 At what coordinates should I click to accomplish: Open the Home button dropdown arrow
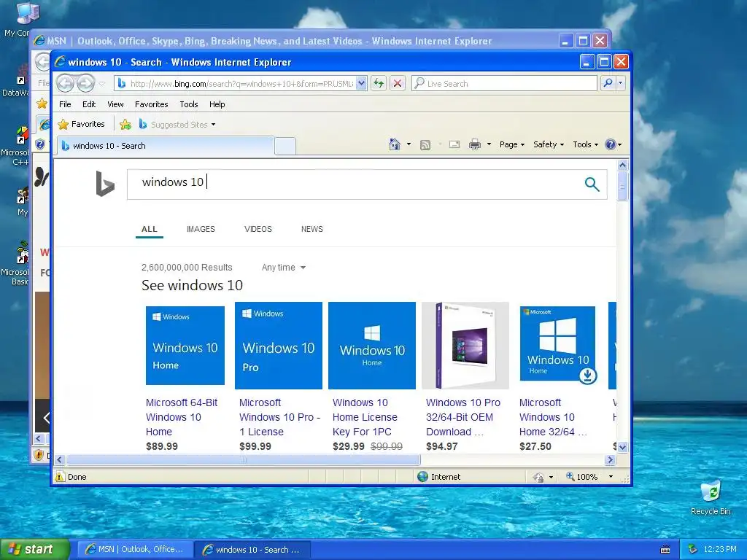(409, 144)
